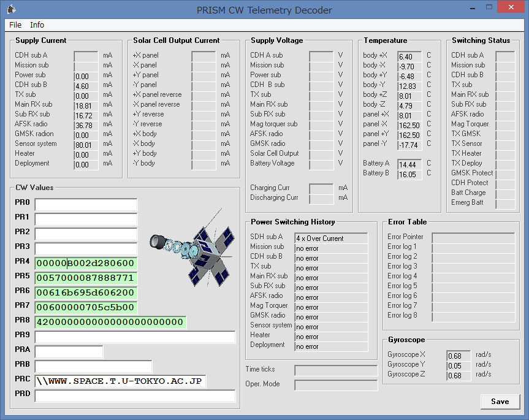This screenshot has width=529, height=420.
Task: Click the PR3 input field
Action: click(86, 248)
